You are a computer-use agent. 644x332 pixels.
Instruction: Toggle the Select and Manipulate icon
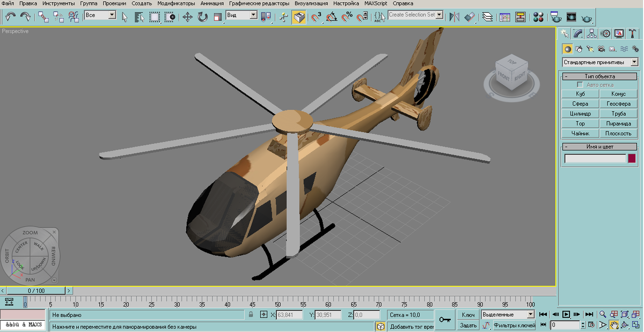[284, 17]
